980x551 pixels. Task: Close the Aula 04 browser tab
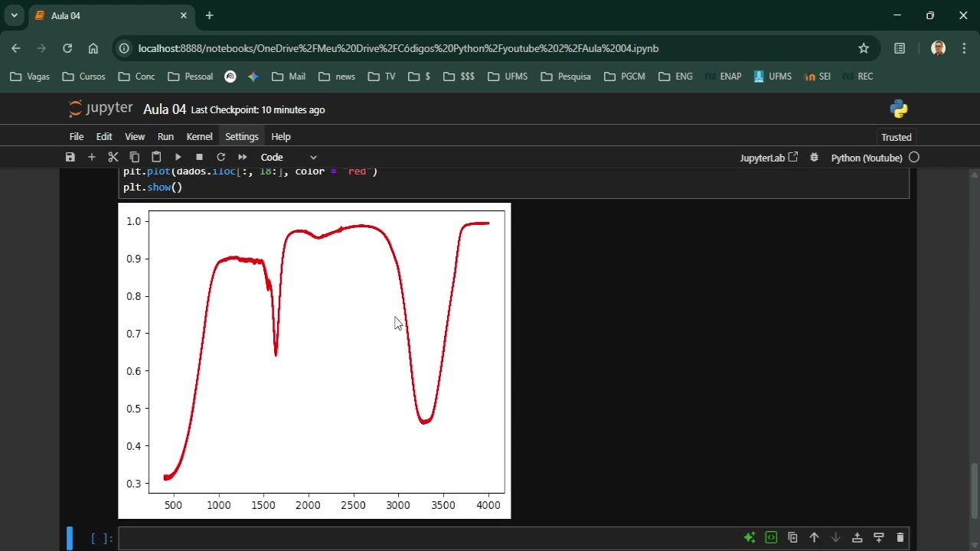(184, 15)
